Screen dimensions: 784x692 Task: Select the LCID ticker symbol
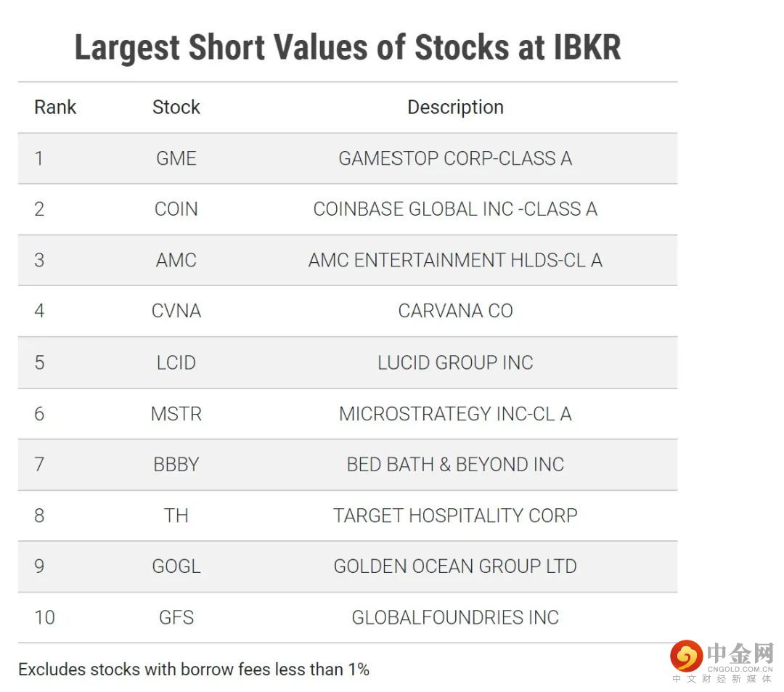176,362
